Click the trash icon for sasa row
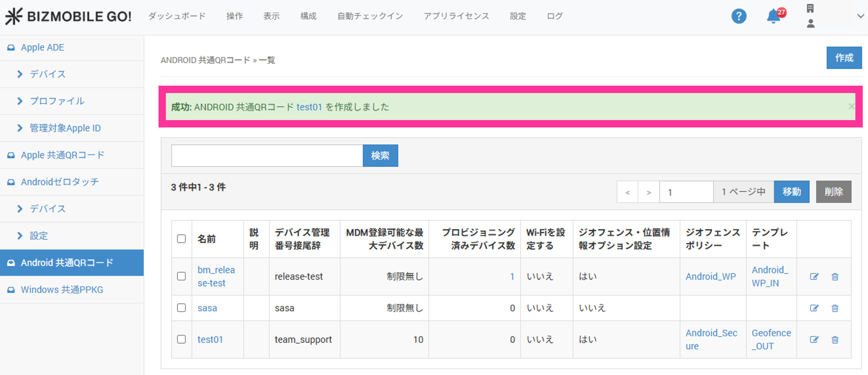Image resolution: width=868 pixels, height=375 pixels. click(835, 308)
